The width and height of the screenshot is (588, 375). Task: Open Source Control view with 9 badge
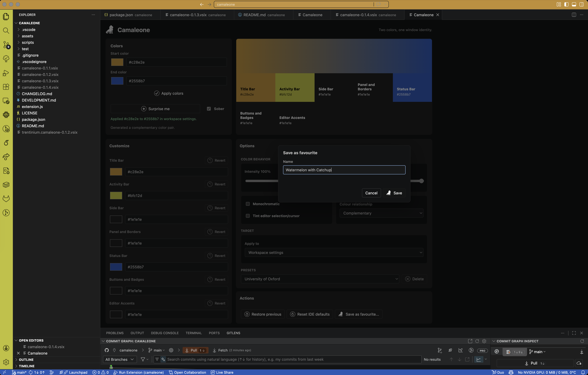[x=6, y=45]
